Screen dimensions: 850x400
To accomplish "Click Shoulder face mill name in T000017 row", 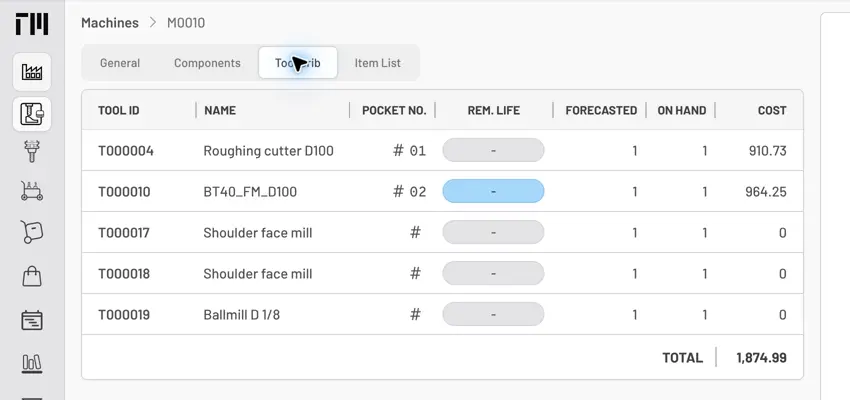I will click(x=257, y=233).
